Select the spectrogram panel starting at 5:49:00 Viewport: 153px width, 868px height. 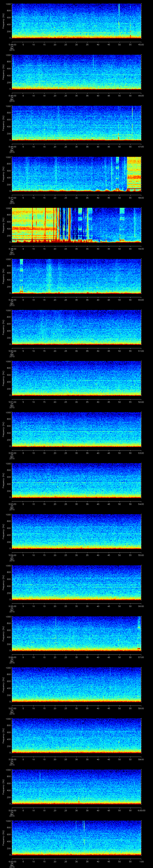click(x=76, y=276)
